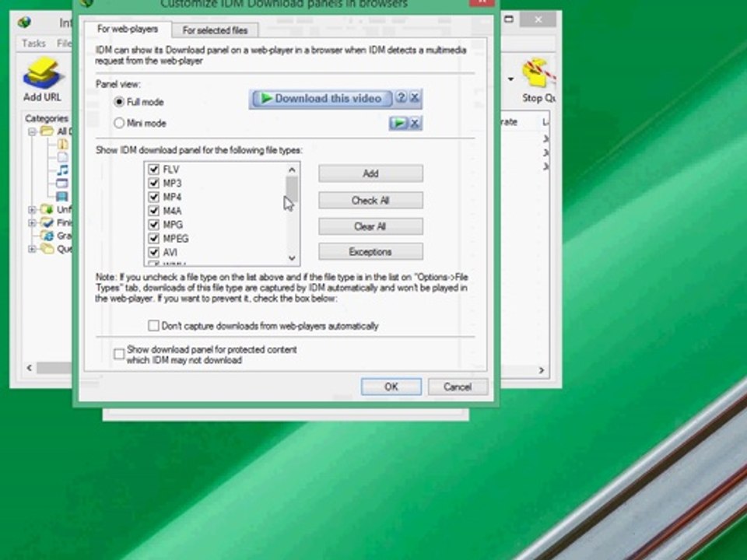Click the X on the Download this video panel
Screen dimensions: 747x560
[415, 98]
